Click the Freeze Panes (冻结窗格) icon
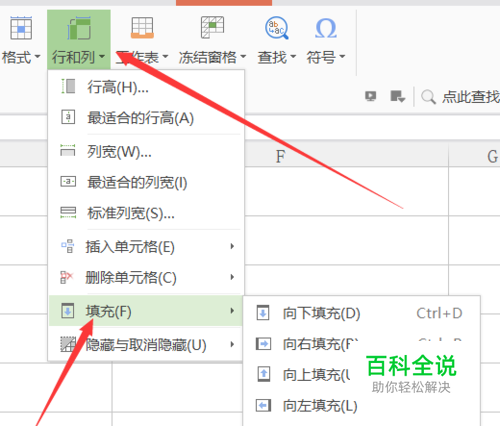Viewport: 500px width, 426px height. pyautogui.click(x=212, y=27)
